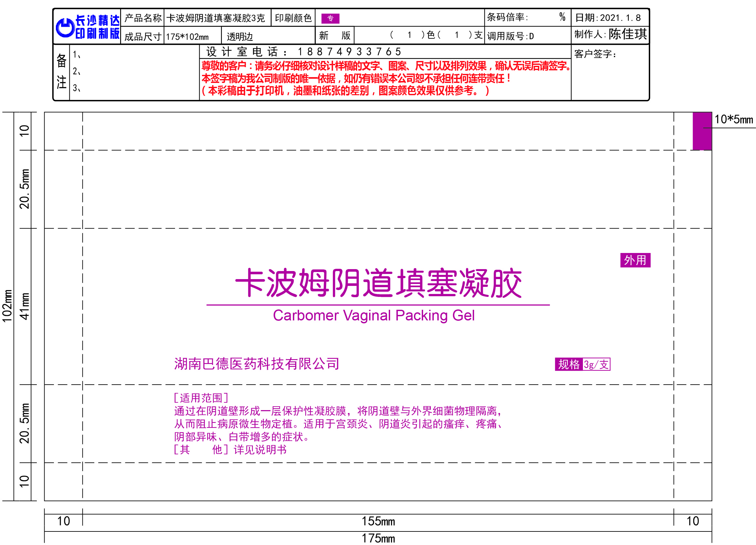Click the designer name 陈佳琪
This screenshot has height=545, width=756.
[x=628, y=34]
